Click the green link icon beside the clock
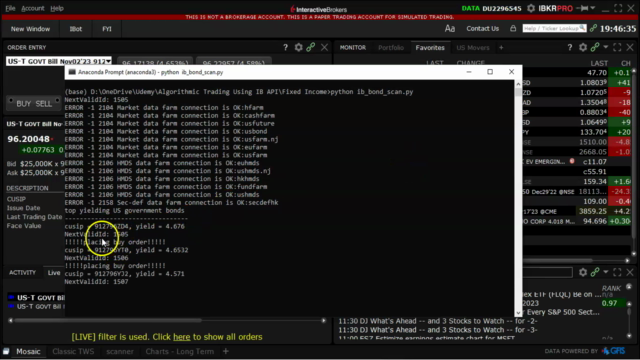640x360 pixels. point(593,28)
